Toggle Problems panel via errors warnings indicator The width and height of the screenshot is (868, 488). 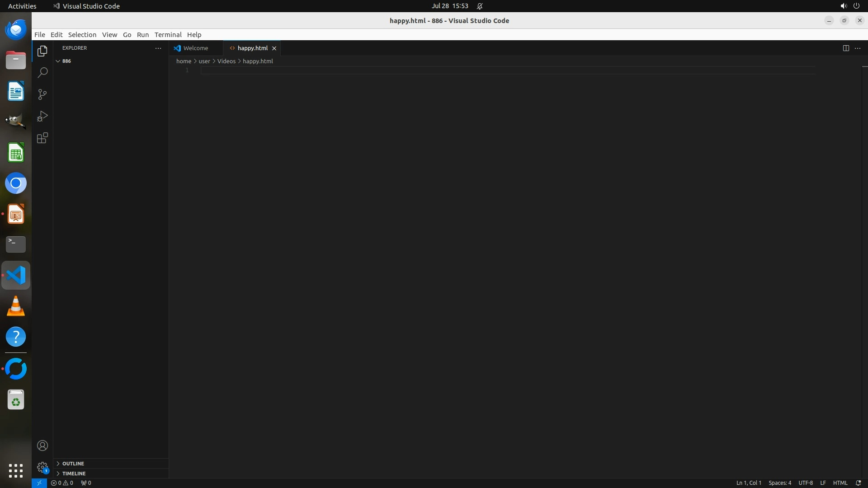point(62,483)
